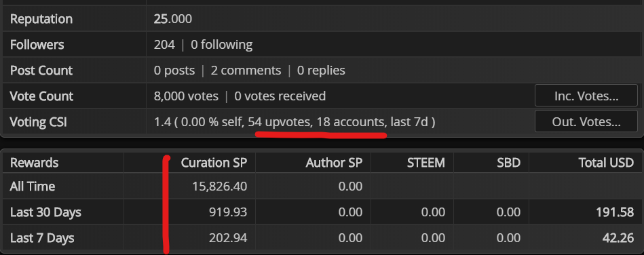
Task: Select the All Time rewards row
Action: point(322,187)
